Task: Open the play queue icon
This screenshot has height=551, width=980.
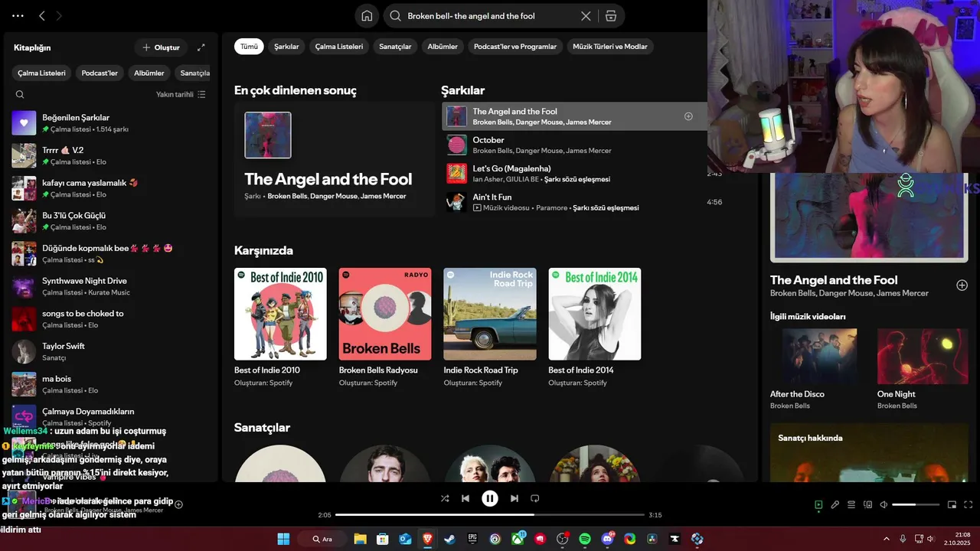Action: pyautogui.click(x=851, y=504)
